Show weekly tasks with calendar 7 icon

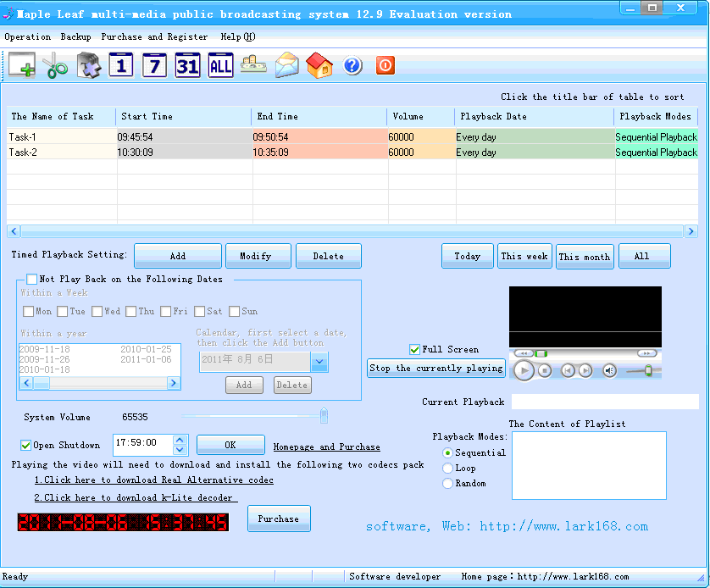(x=154, y=65)
